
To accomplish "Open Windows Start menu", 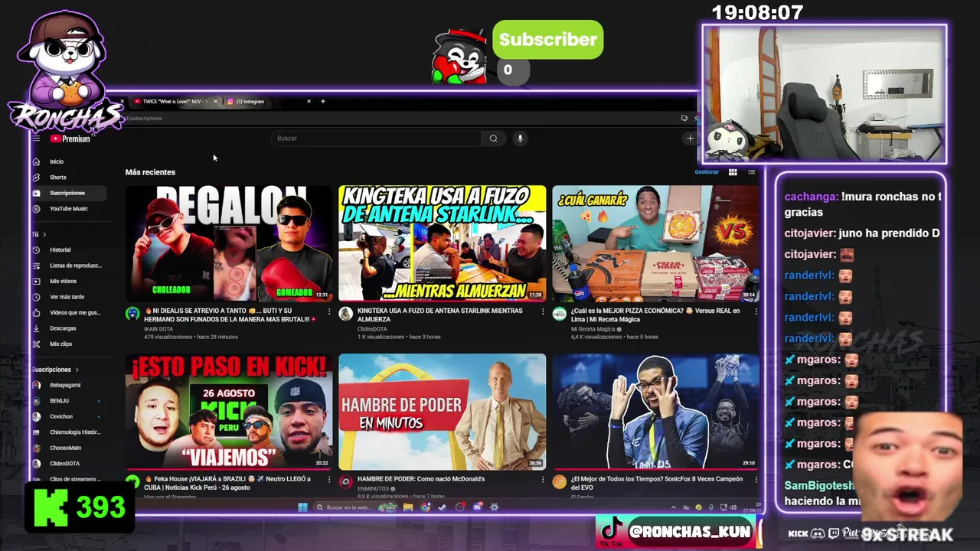I will click(302, 507).
